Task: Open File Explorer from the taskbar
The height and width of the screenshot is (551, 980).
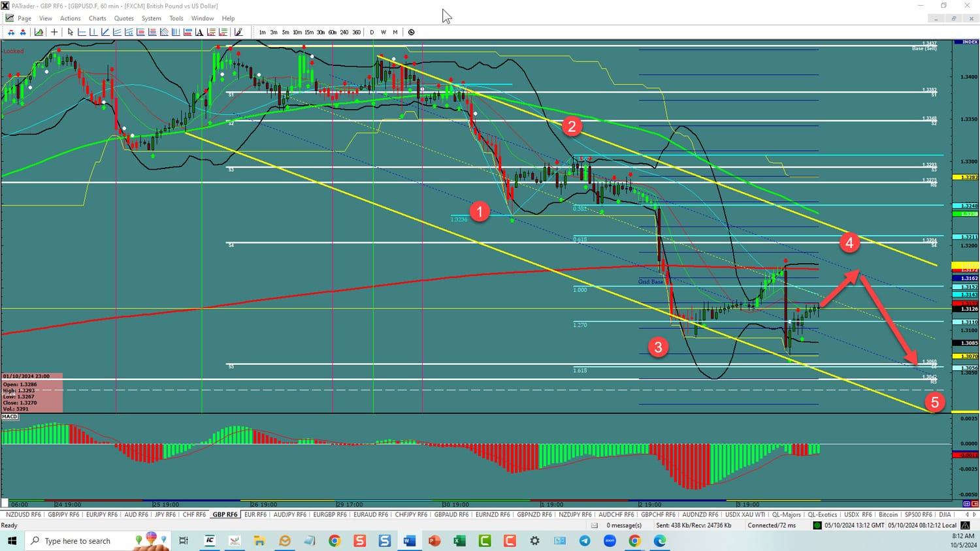Action: point(259,541)
